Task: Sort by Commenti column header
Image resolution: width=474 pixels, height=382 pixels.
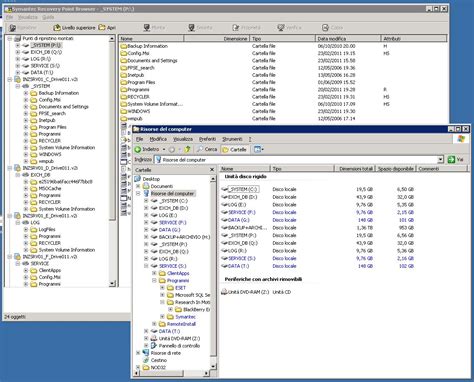Action: [442, 169]
